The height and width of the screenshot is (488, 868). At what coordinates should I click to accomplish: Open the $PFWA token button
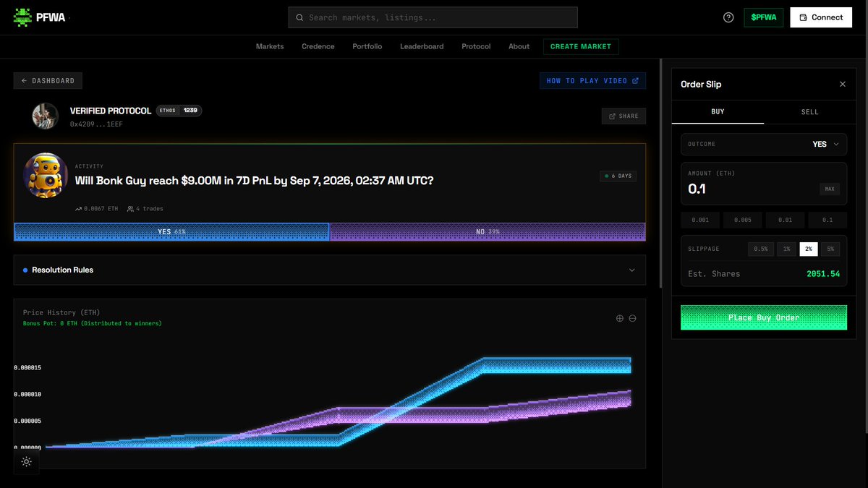tap(764, 17)
